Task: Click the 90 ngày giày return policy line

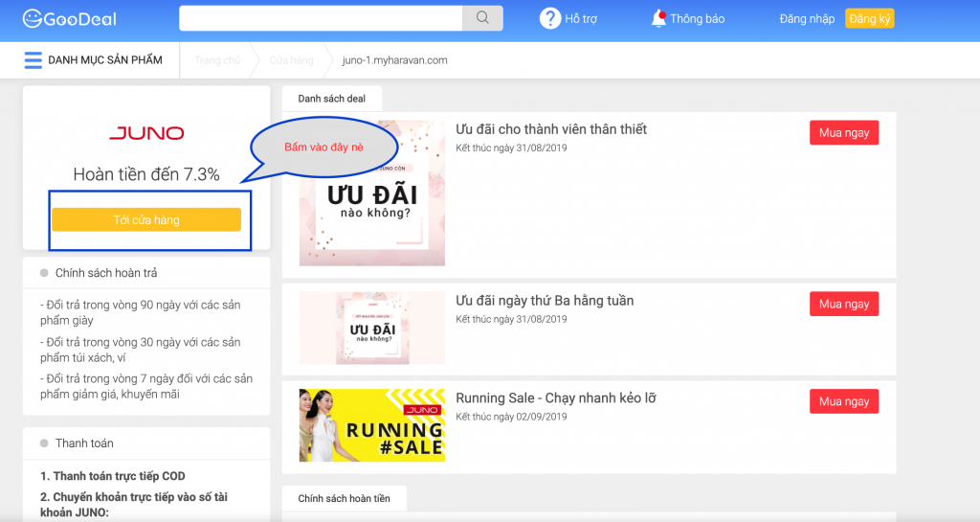Action: (x=141, y=312)
